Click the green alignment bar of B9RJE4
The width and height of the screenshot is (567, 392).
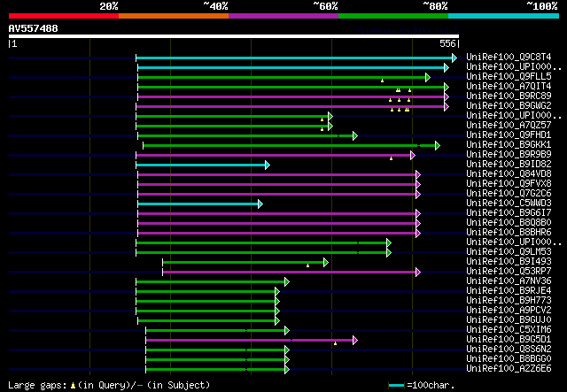(205, 292)
